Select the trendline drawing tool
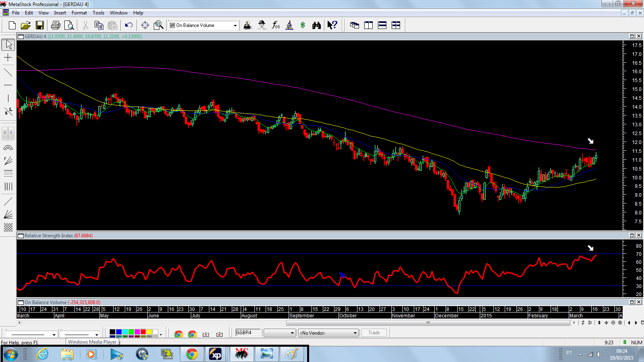 click(x=8, y=72)
